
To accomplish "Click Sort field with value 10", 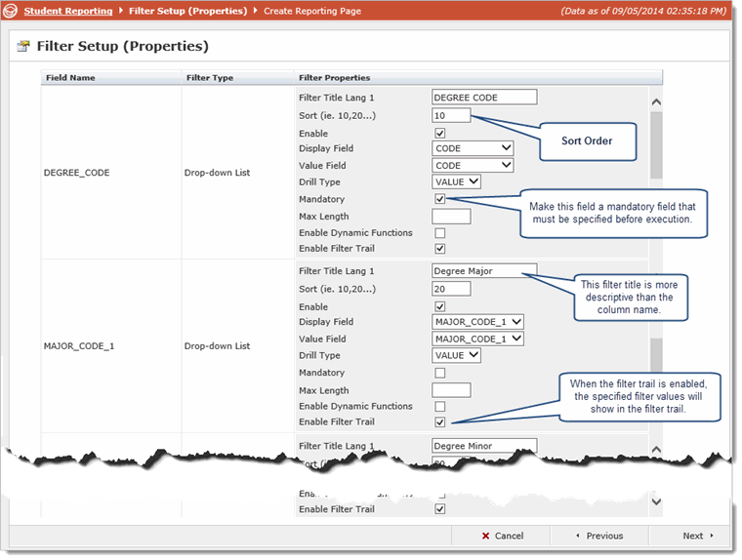I will (451, 115).
